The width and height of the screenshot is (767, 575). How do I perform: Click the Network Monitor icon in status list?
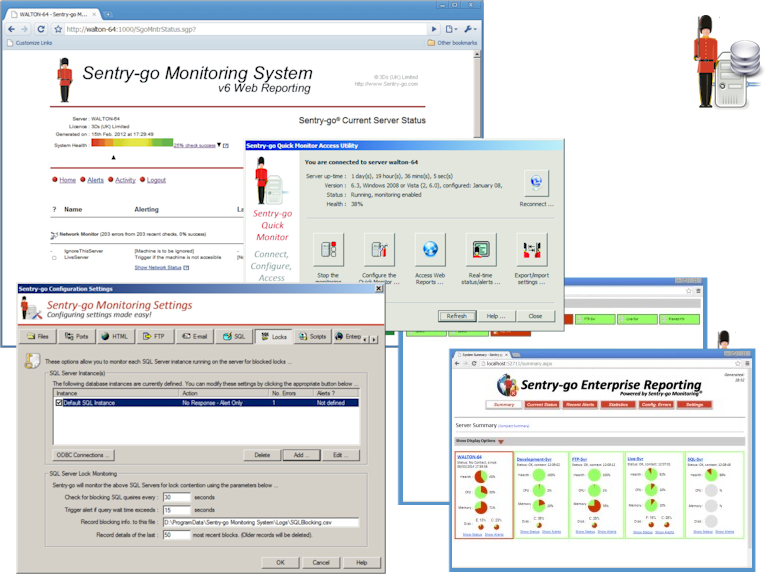pyautogui.click(x=54, y=235)
